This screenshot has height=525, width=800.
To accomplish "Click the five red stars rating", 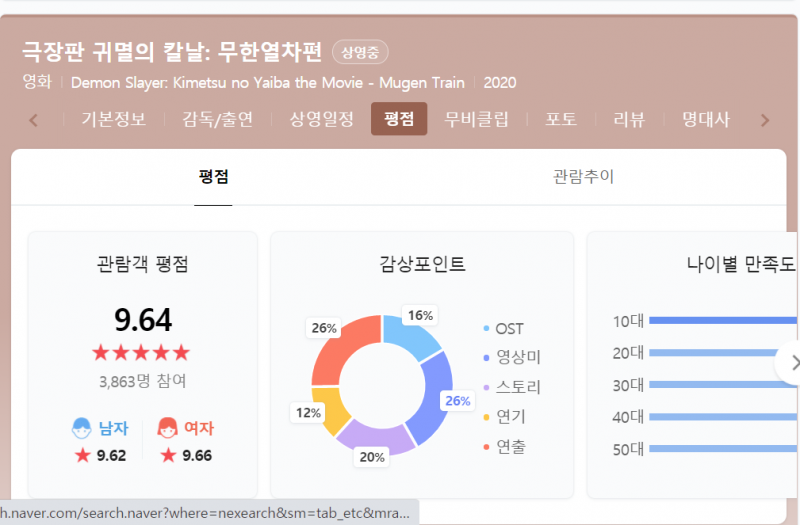I will coord(141,353).
